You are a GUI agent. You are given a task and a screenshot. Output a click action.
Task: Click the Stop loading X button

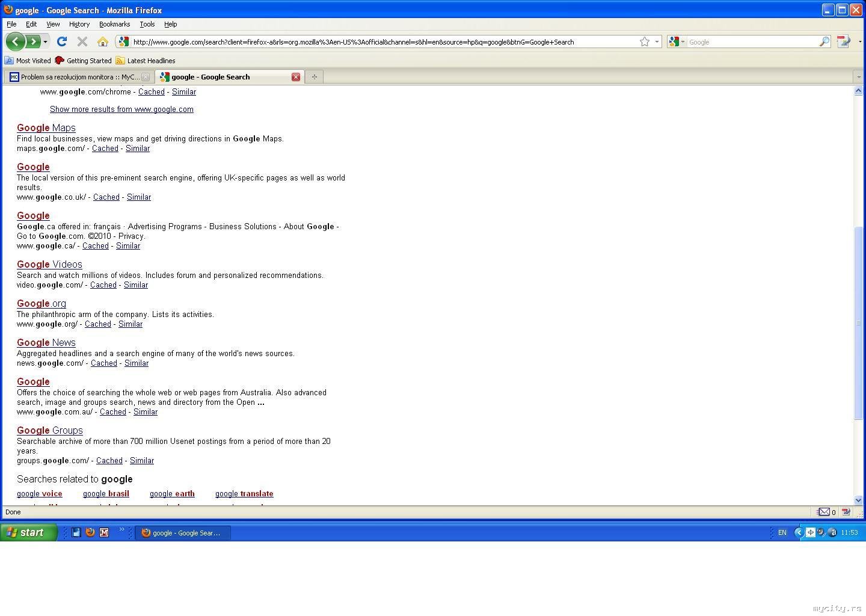click(x=82, y=42)
